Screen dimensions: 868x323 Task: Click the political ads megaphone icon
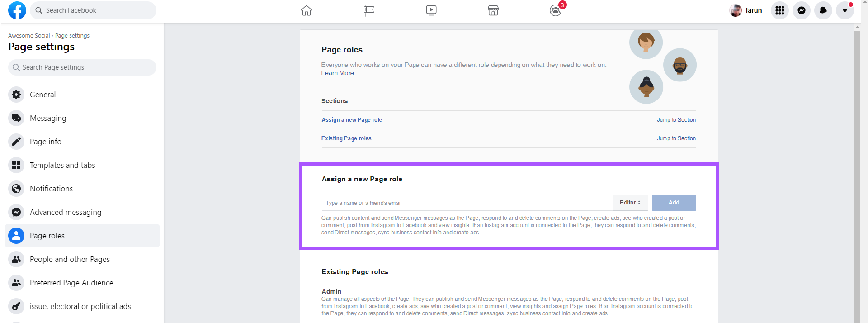click(x=16, y=306)
